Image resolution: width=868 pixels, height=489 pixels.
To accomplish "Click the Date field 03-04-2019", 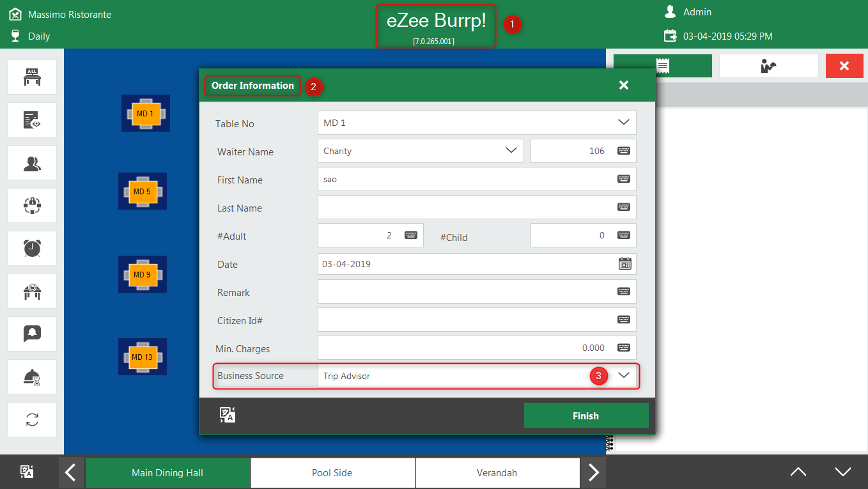I will [477, 263].
